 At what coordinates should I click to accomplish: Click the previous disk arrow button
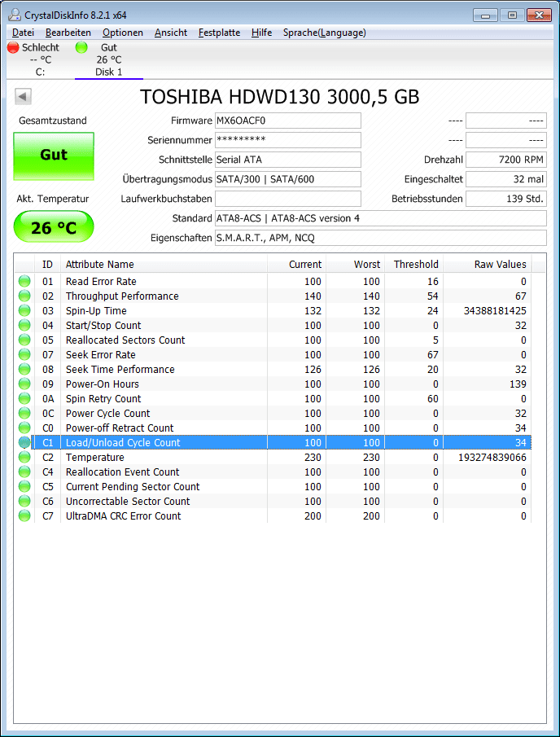23,97
